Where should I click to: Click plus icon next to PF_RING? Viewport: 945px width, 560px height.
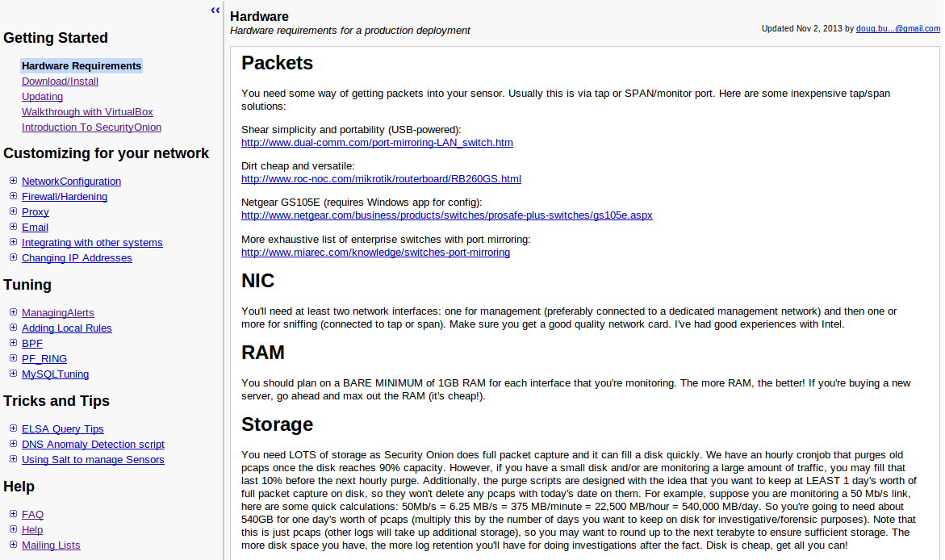point(13,358)
